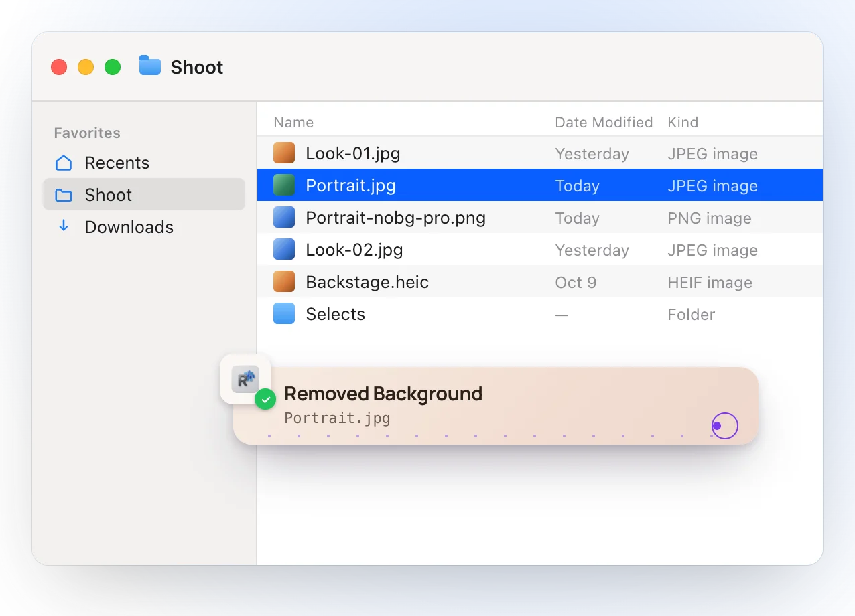Click the Shoot window title text
The image size is (855, 616).
point(197,67)
